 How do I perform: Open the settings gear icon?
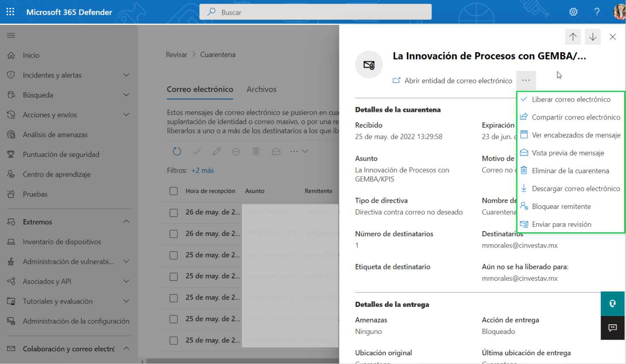pyautogui.click(x=573, y=12)
